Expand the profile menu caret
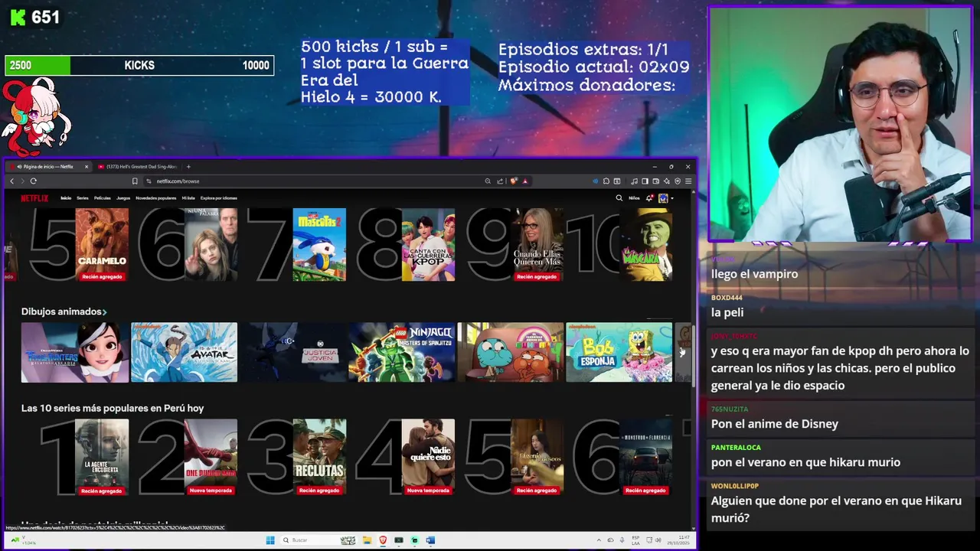 (x=671, y=199)
